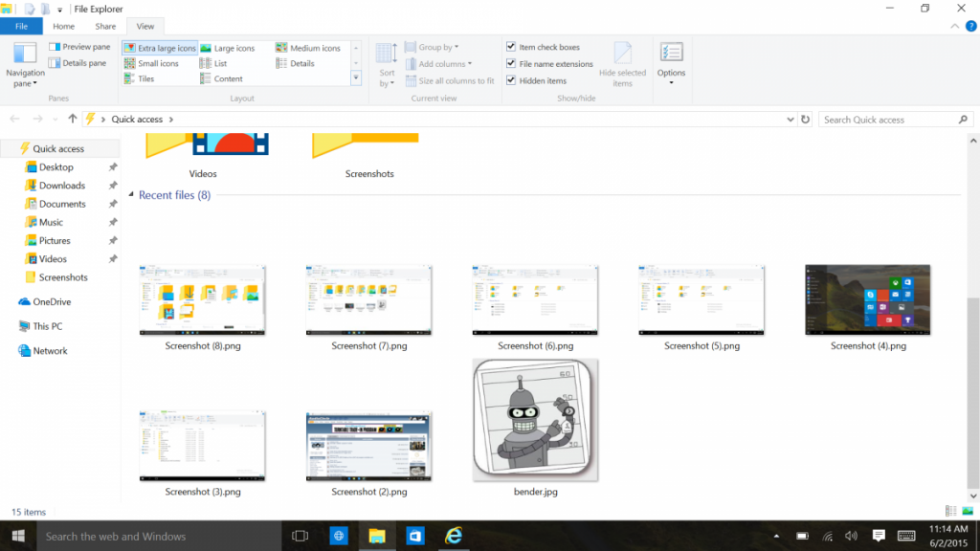Go up one folder level
The height and width of the screenshot is (551, 980).
[x=73, y=119]
